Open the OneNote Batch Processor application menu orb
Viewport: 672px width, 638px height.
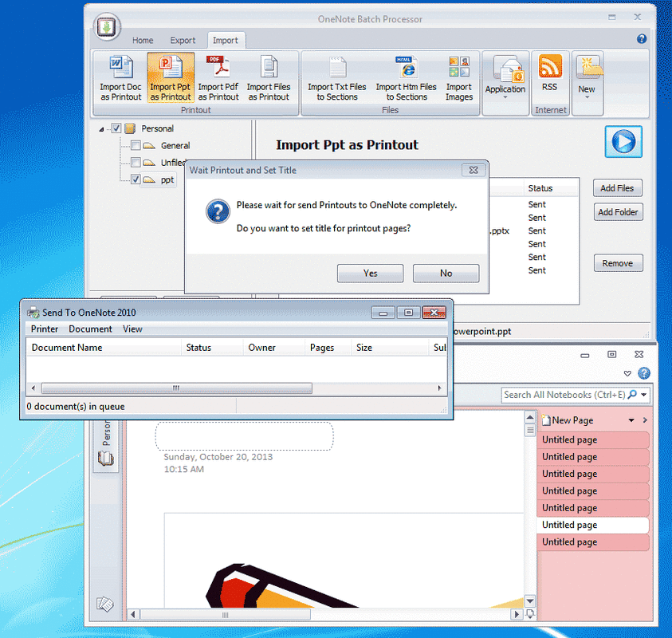tap(107, 26)
